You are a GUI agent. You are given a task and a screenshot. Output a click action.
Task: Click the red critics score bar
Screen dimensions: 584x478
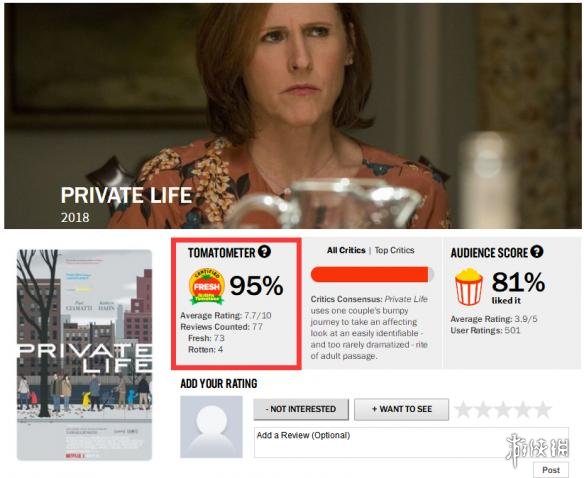pyautogui.click(x=372, y=274)
